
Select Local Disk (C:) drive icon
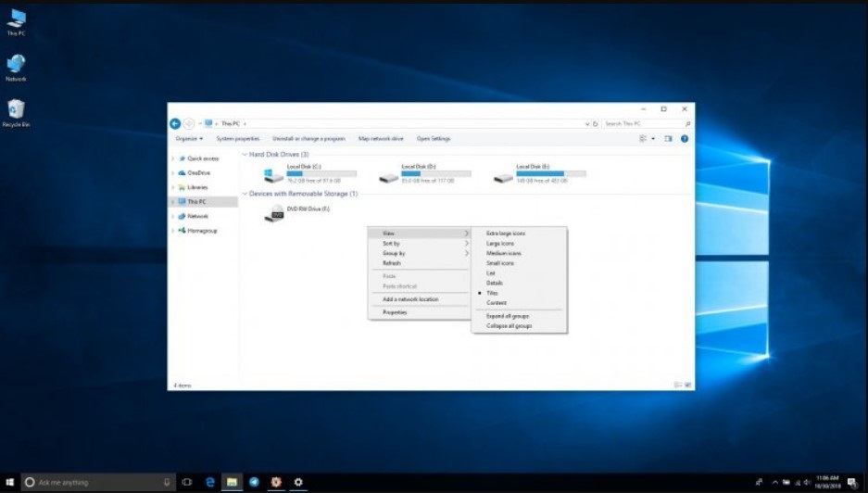click(x=273, y=175)
